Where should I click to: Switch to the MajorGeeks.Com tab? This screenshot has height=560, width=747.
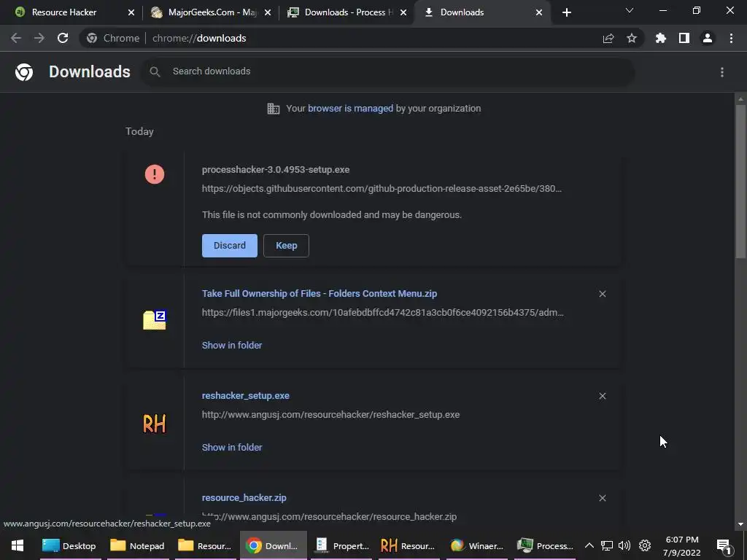pos(212,12)
